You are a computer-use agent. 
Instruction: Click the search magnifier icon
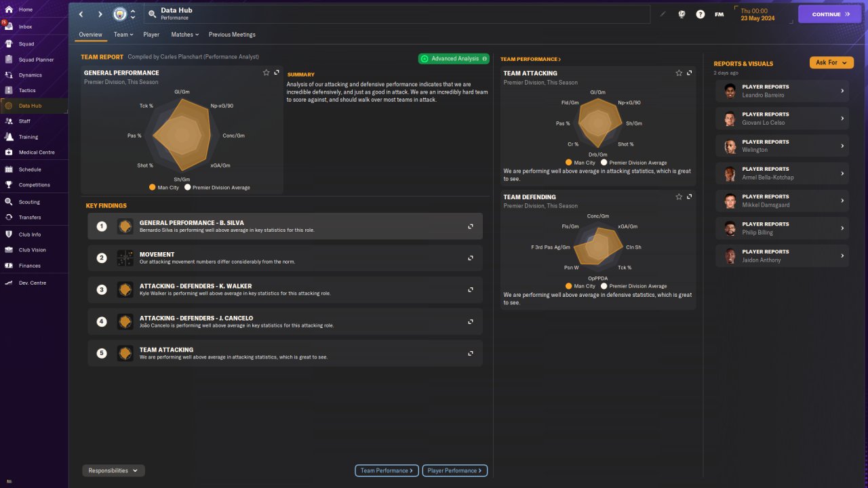coord(153,14)
